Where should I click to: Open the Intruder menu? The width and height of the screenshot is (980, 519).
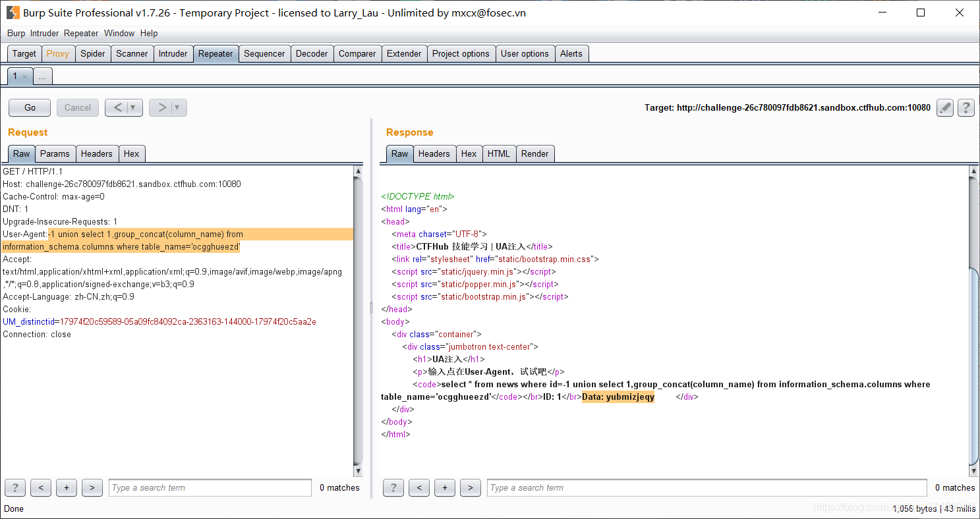click(44, 33)
